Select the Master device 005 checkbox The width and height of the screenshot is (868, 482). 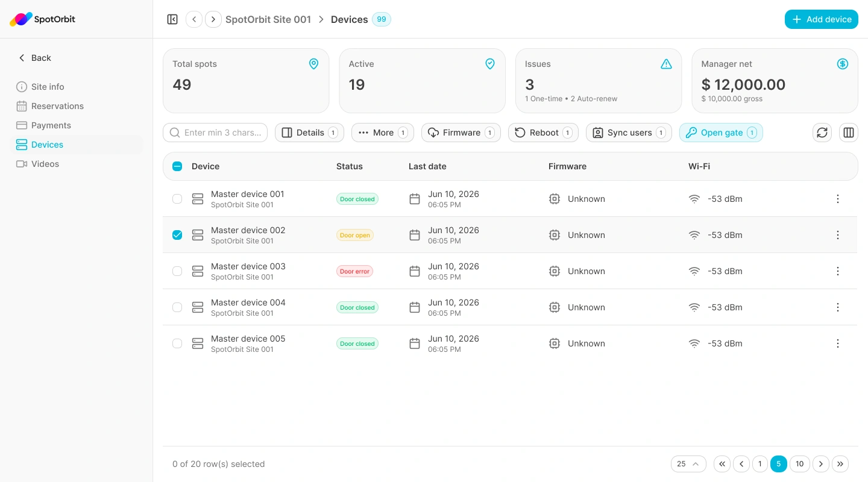point(177,343)
